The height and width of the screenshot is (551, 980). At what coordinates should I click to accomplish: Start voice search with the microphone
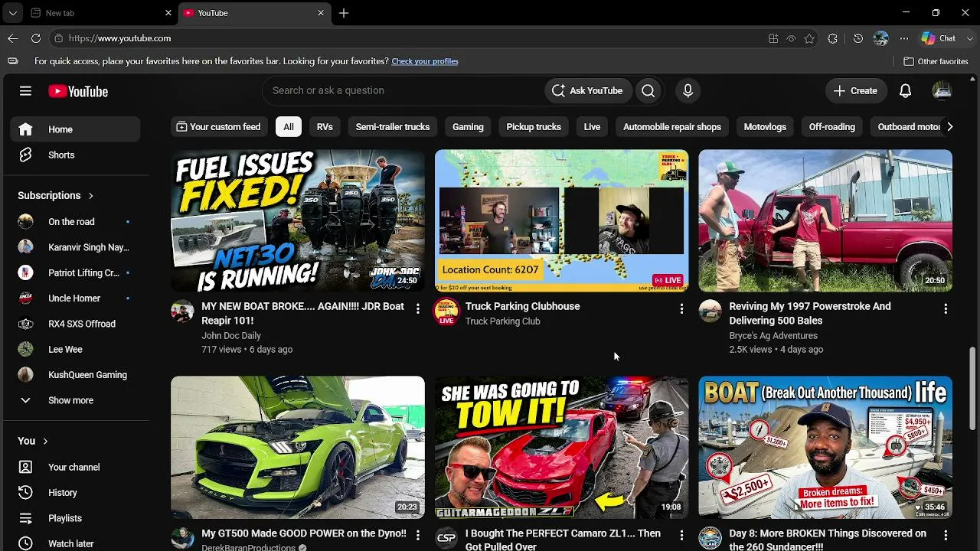pyautogui.click(x=688, y=90)
